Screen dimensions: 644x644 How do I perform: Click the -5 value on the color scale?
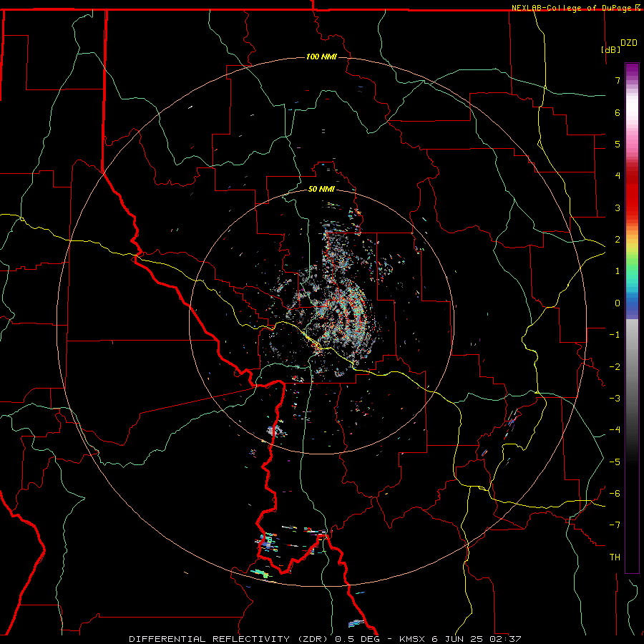click(x=615, y=462)
